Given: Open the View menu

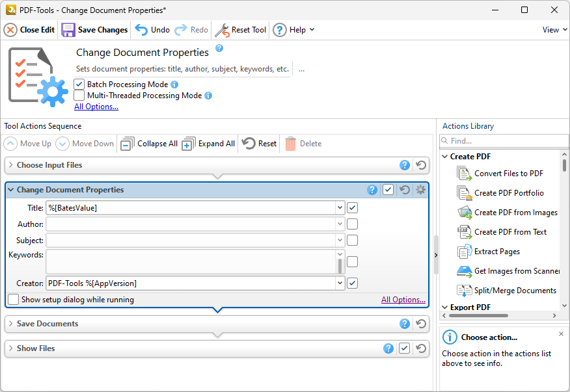Looking at the screenshot, I should [x=554, y=30].
